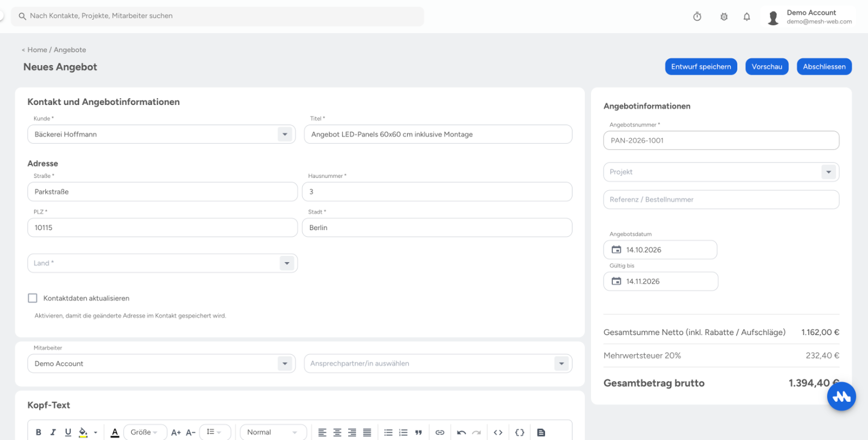Enable Kontaktdaten aktualisieren checkbox
Viewport: 868px width, 440px height.
[33, 298]
